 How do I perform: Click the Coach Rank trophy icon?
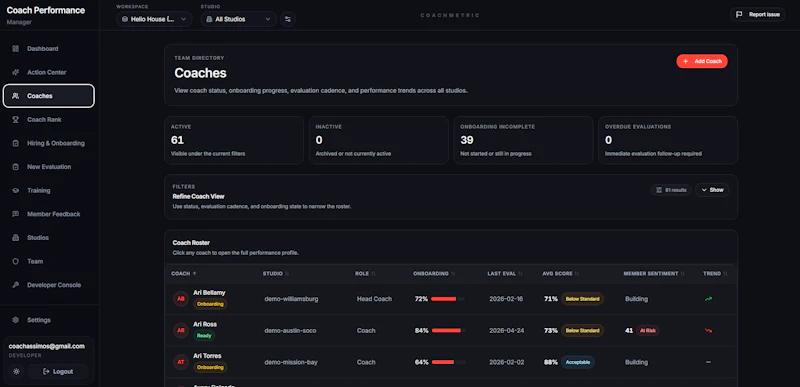(x=15, y=119)
